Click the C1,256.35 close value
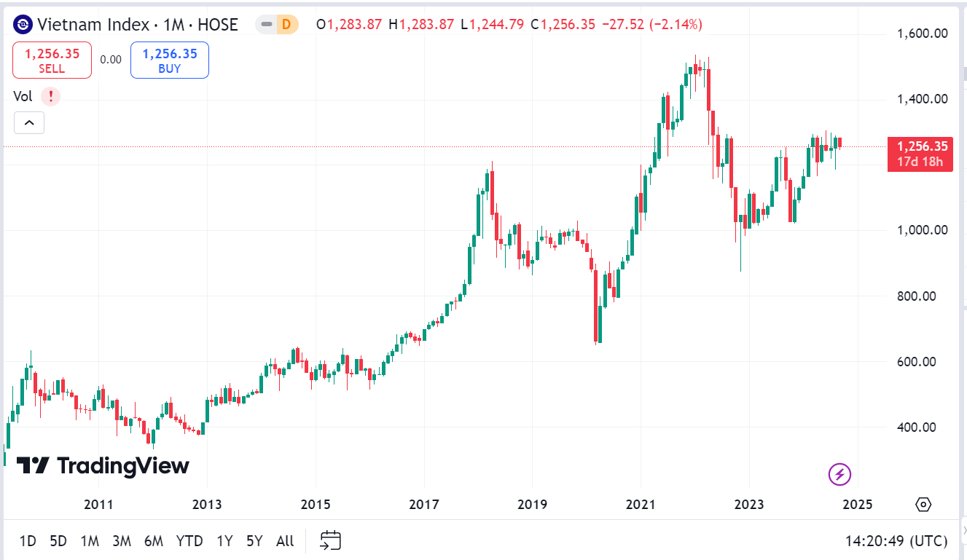 pyautogui.click(x=563, y=25)
